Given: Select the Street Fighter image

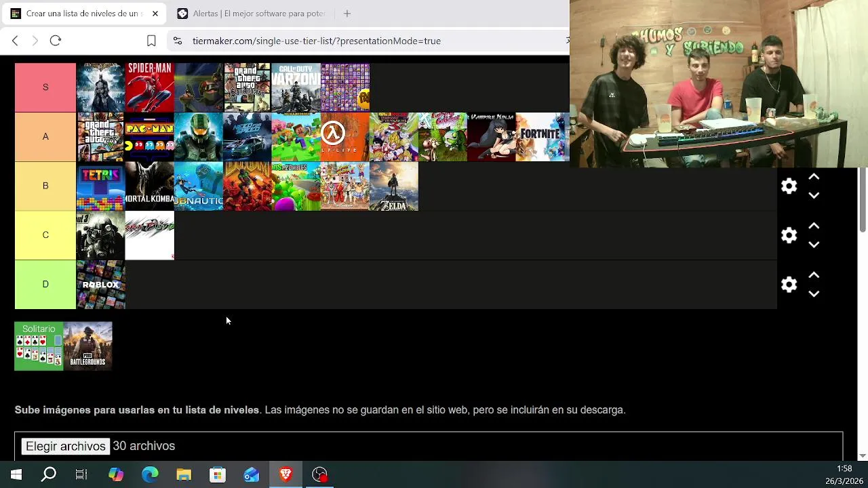Looking at the screenshot, I should tap(345, 186).
